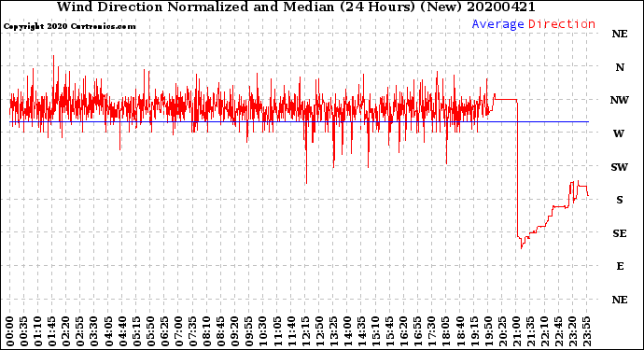Select the 11:40 time axis label

point(291,331)
